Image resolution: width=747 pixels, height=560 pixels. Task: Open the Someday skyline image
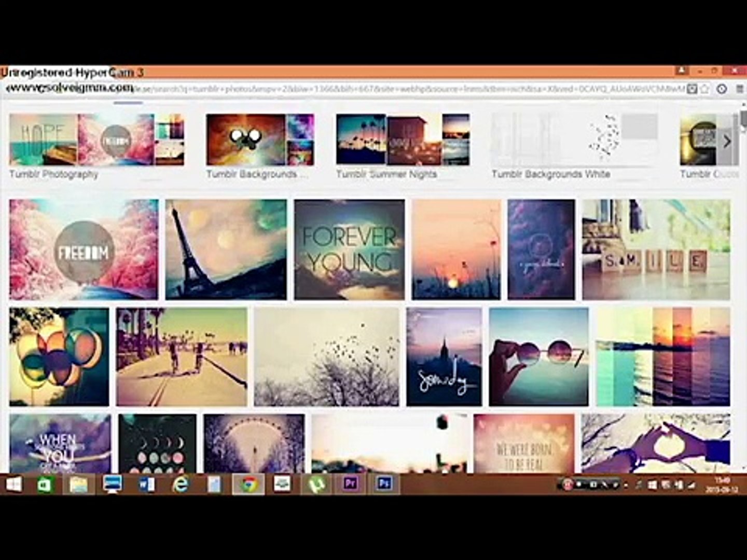tap(444, 357)
